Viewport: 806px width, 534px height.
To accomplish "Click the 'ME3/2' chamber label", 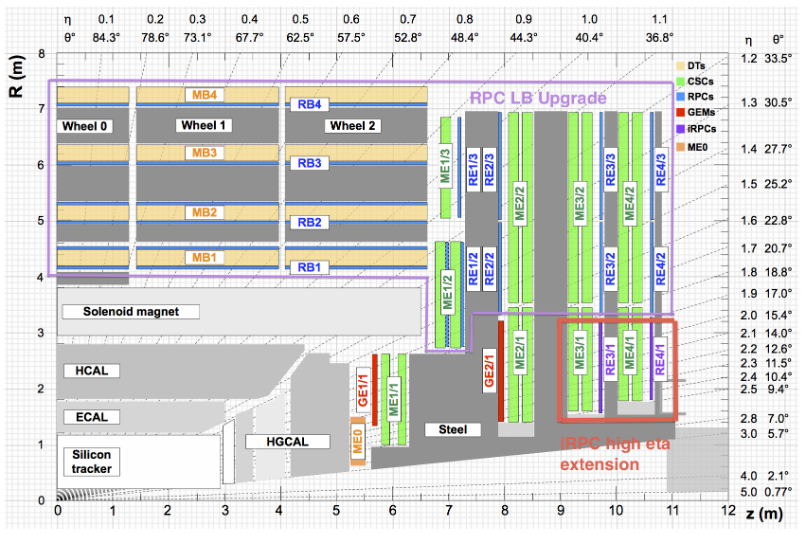I will (580, 203).
